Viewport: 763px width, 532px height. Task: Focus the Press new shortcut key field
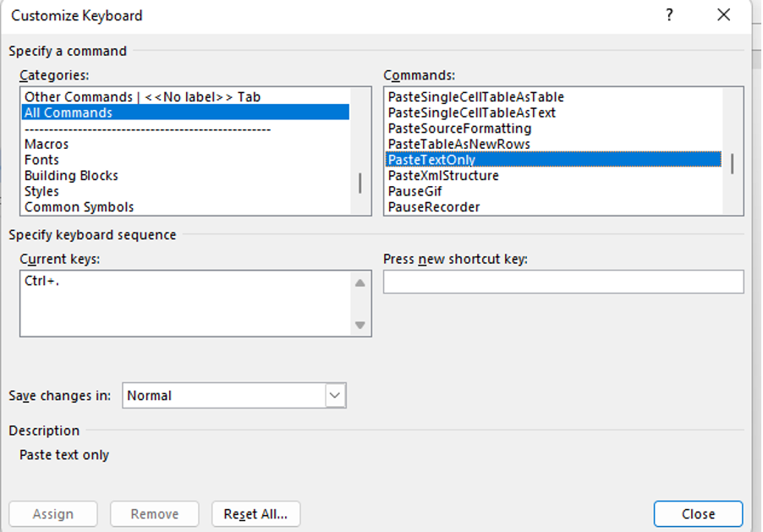[x=563, y=282]
